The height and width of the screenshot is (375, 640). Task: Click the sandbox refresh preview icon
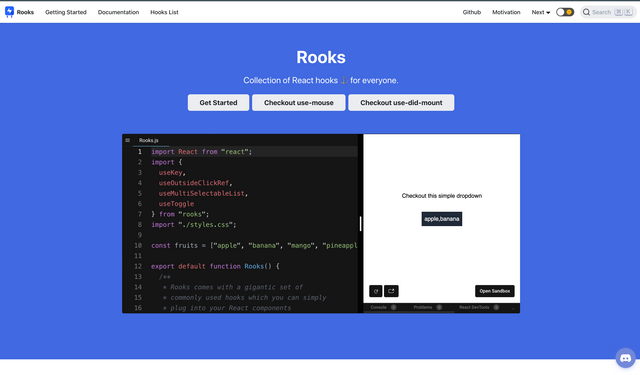pyautogui.click(x=376, y=291)
